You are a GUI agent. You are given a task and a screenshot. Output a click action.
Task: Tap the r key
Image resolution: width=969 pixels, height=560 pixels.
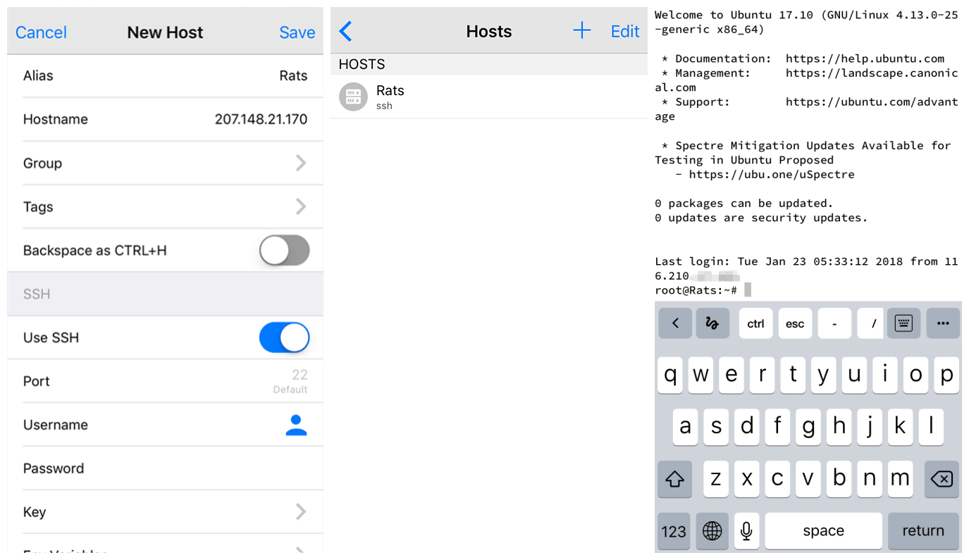point(762,375)
